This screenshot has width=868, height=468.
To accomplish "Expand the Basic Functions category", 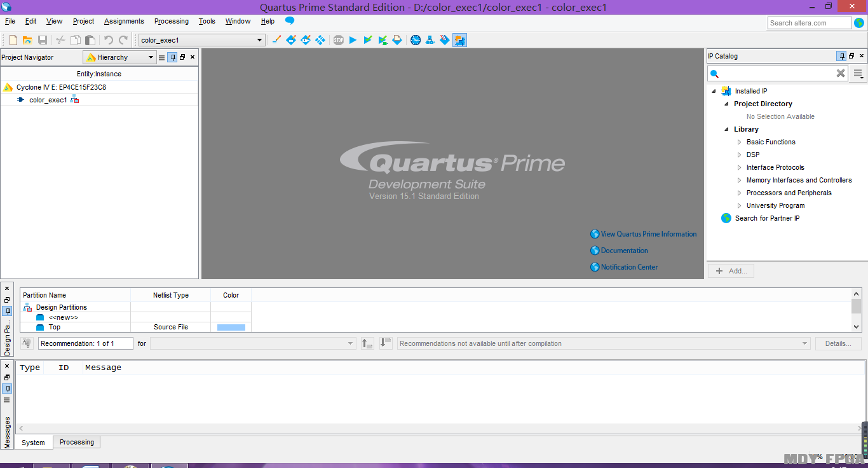I will (739, 142).
